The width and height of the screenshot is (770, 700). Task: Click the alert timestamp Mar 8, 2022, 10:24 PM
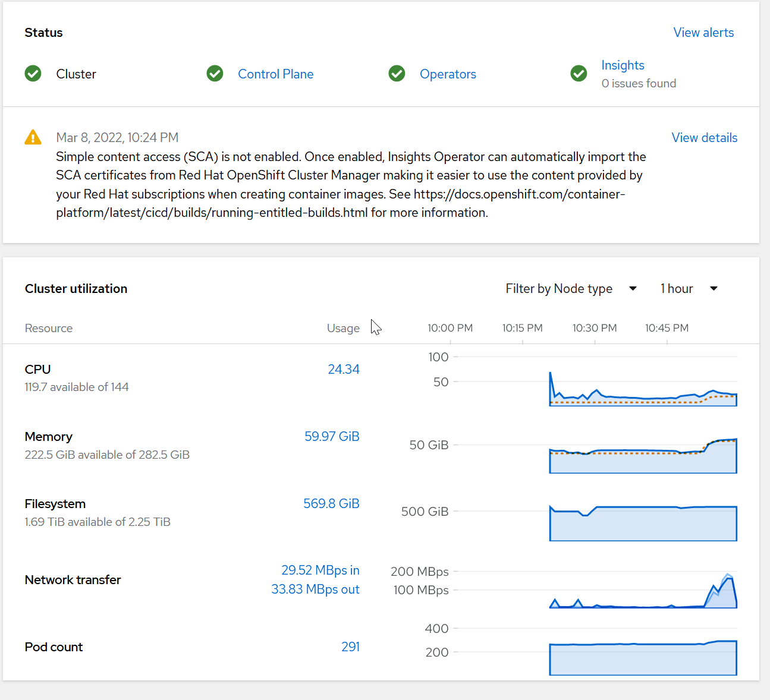117,138
